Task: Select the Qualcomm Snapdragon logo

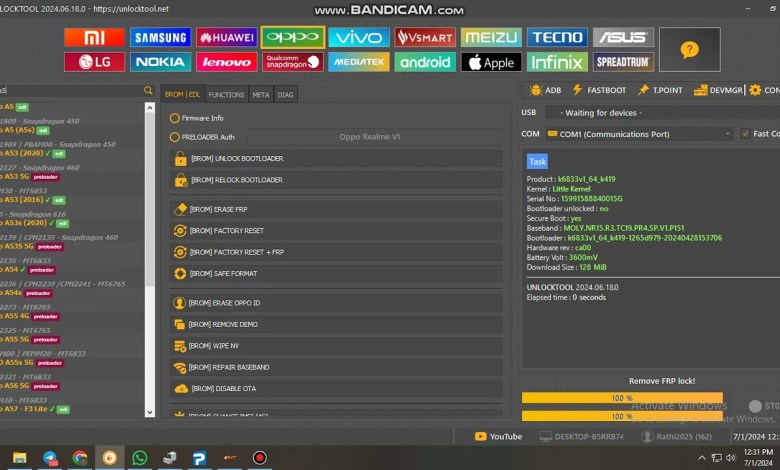Action: [293, 62]
